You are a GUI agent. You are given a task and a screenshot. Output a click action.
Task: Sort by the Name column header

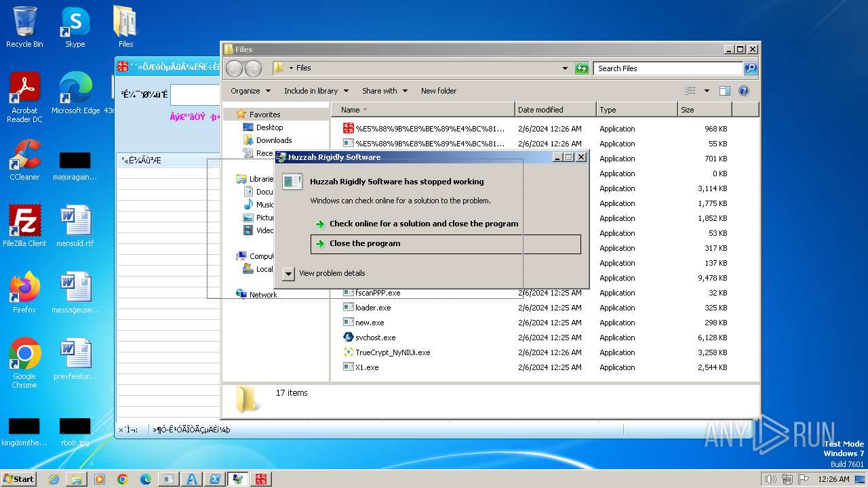click(422, 110)
